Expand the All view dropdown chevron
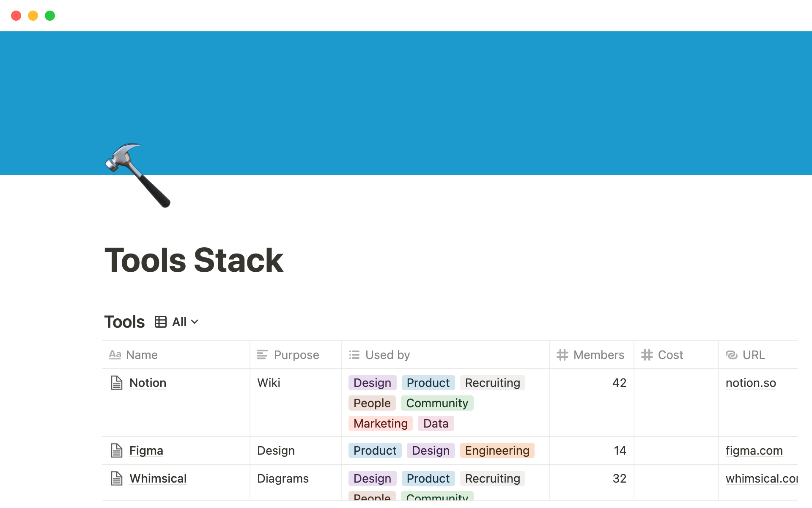 coord(195,322)
